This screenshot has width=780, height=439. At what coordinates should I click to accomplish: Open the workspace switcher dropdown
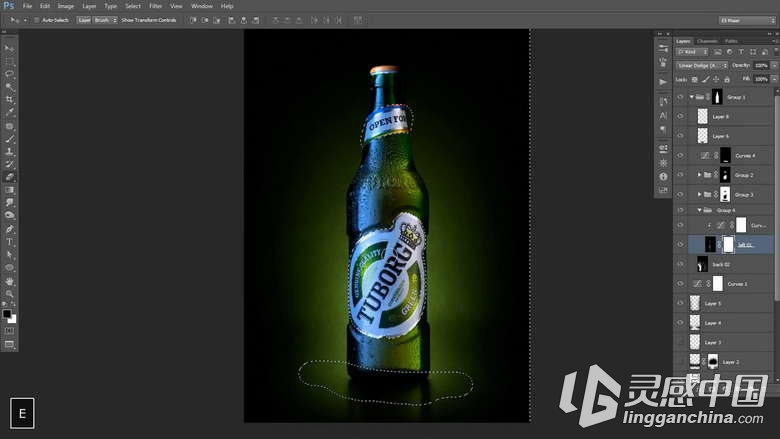tap(747, 20)
